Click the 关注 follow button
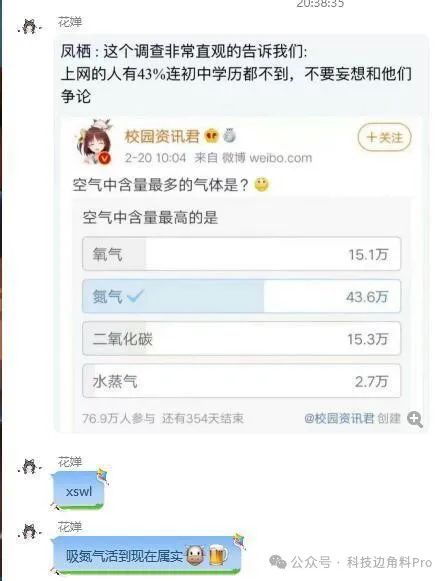The width and height of the screenshot is (446, 581). tap(384, 137)
